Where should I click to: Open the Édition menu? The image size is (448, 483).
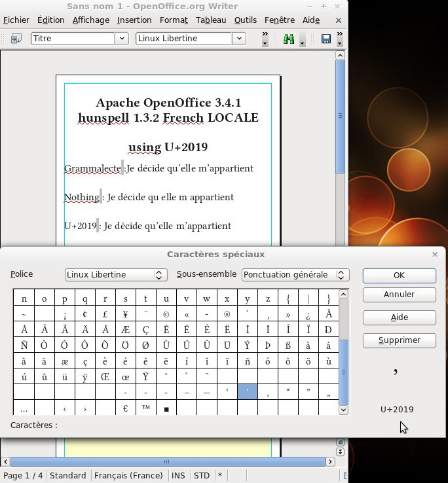click(x=51, y=20)
